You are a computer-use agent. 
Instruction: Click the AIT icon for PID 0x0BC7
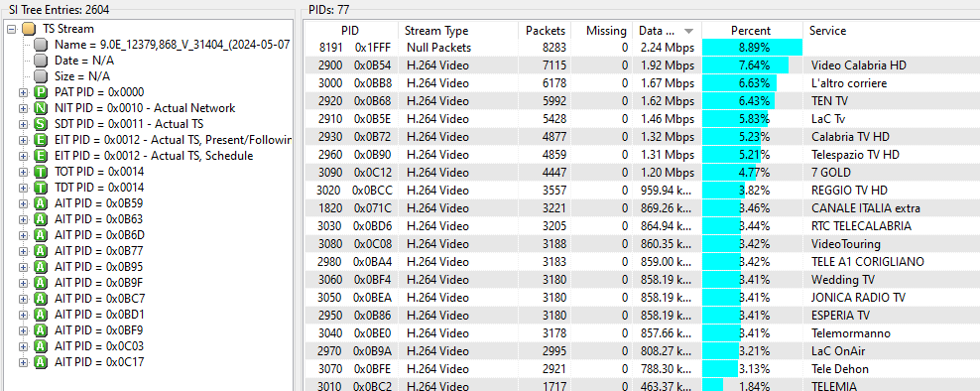click(41, 299)
